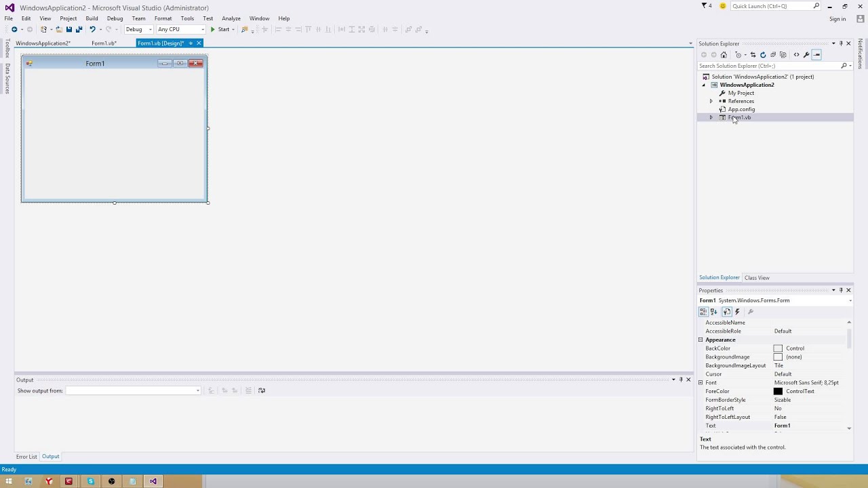The image size is (868, 488).
Task: Click the Open File toolbar icon
Action: click(59, 29)
